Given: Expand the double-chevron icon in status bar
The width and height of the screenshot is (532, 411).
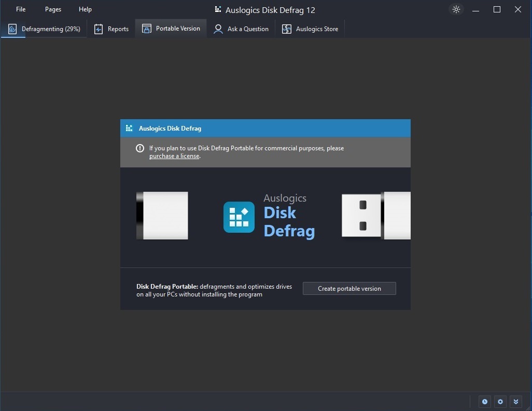Looking at the screenshot, I should coord(516,402).
